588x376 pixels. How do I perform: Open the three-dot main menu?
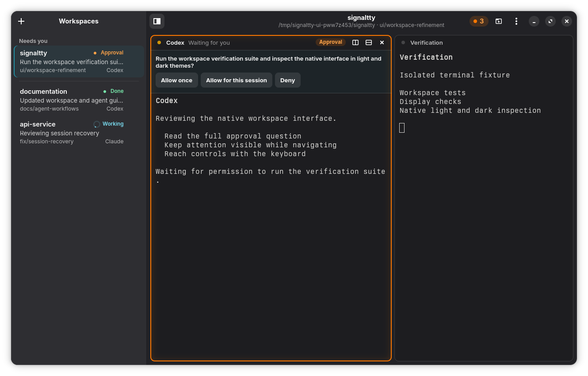coord(516,21)
